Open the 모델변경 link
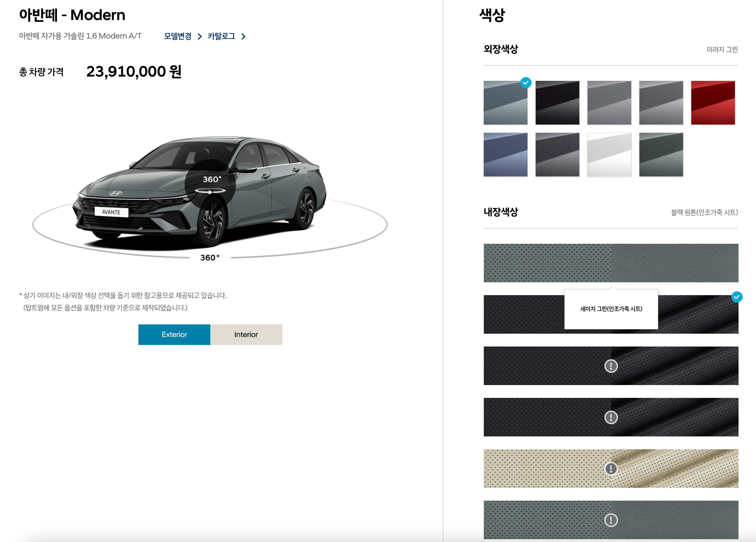Screen dimensions: 756x542 [178, 36]
